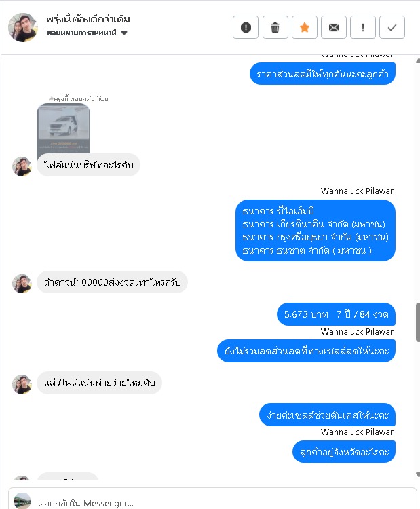420x509 pixels.
Task: Click page avatar beside reply field
Action: [x=22, y=502]
